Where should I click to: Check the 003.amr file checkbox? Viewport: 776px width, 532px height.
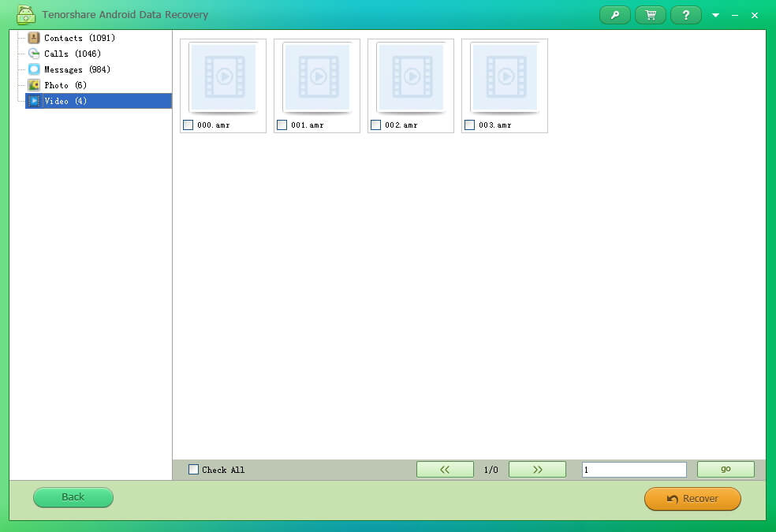pyautogui.click(x=470, y=125)
